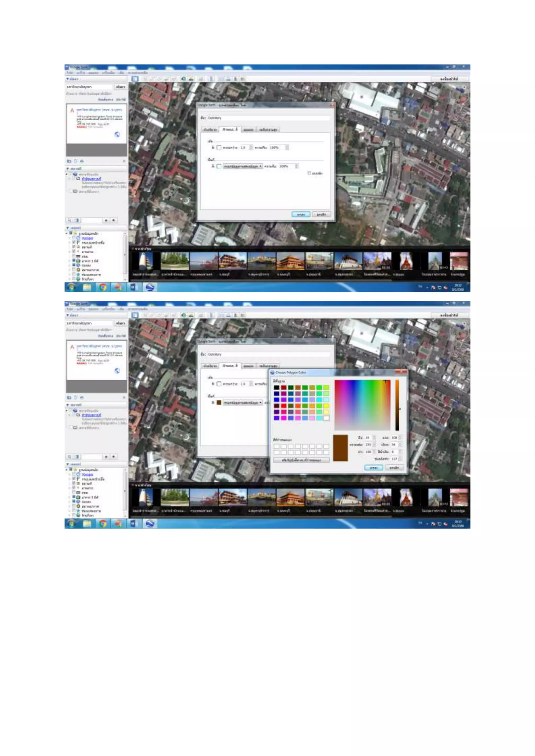This screenshot has height=756, width=535.
Task: Switch to altitude tab in upper polygon dialog
Action: 268,130
